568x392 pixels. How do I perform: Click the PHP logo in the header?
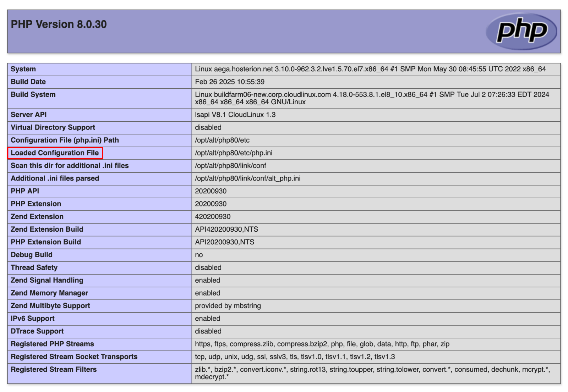521,31
